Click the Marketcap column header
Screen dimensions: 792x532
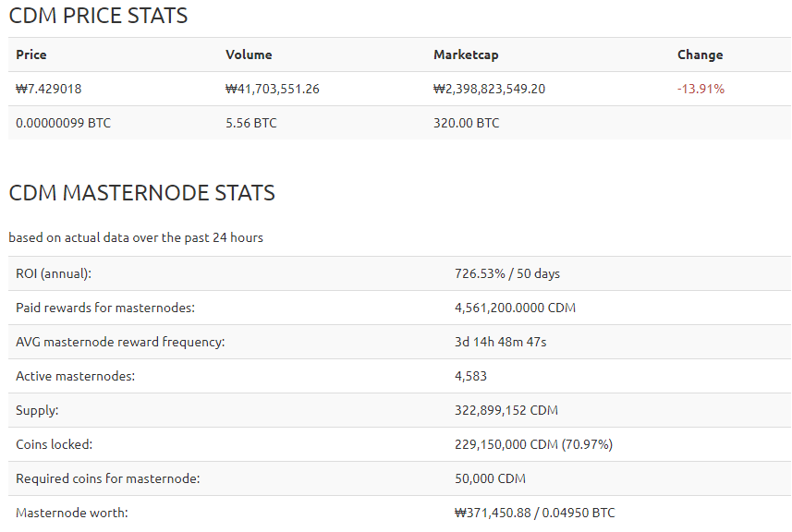[x=466, y=54]
